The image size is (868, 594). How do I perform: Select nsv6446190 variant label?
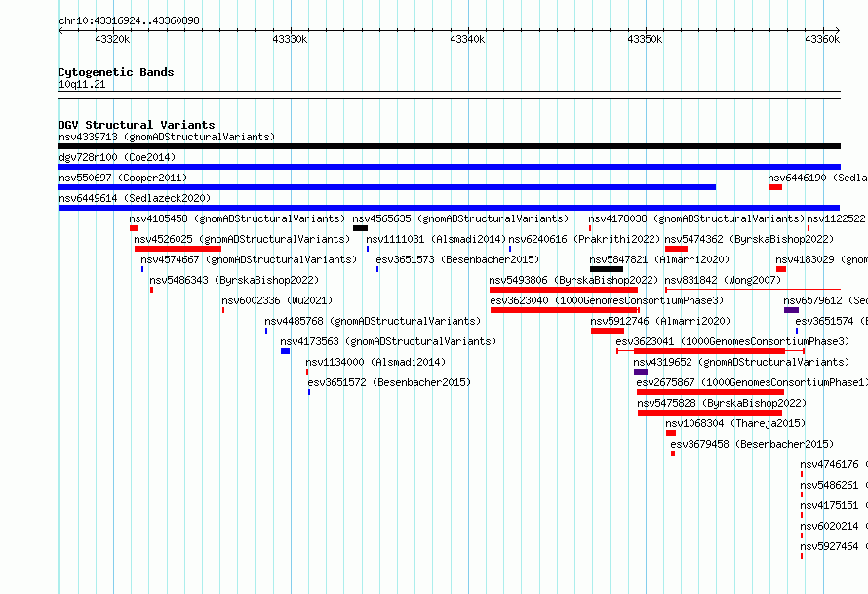pyautogui.click(x=817, y=178)
